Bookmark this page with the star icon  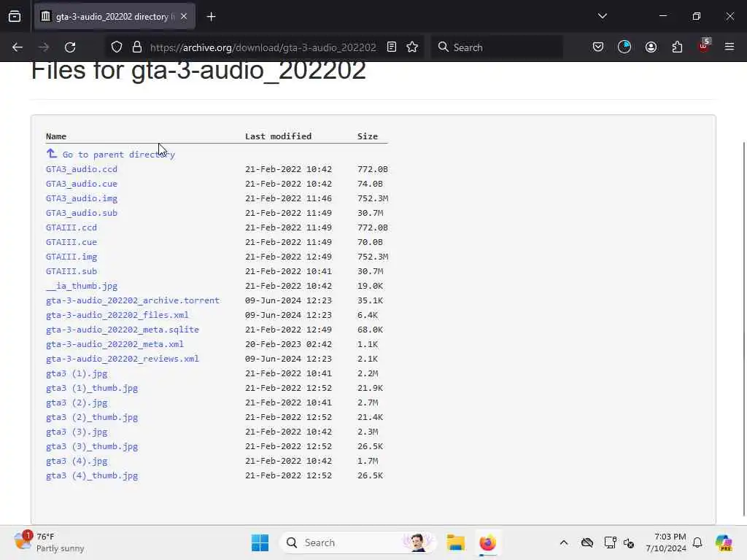coord(413,47)
